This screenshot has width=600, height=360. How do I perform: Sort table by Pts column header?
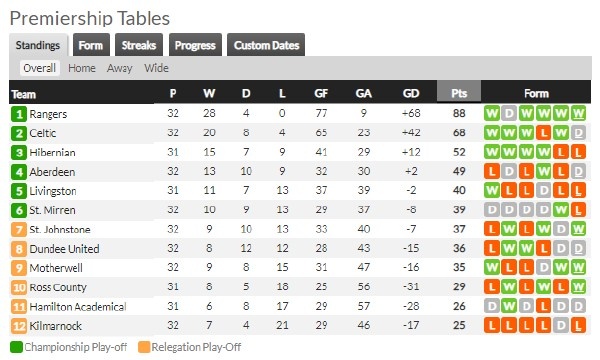coord(459,93)
